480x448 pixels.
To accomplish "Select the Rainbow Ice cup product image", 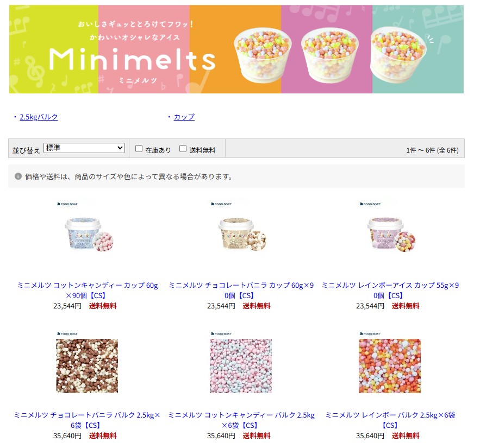I will point(390,232).
